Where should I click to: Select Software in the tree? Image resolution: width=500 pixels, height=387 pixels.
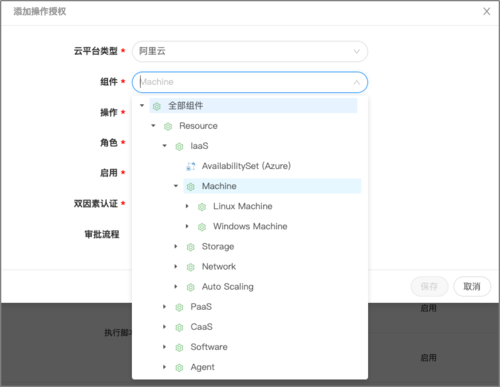point(209,347)
